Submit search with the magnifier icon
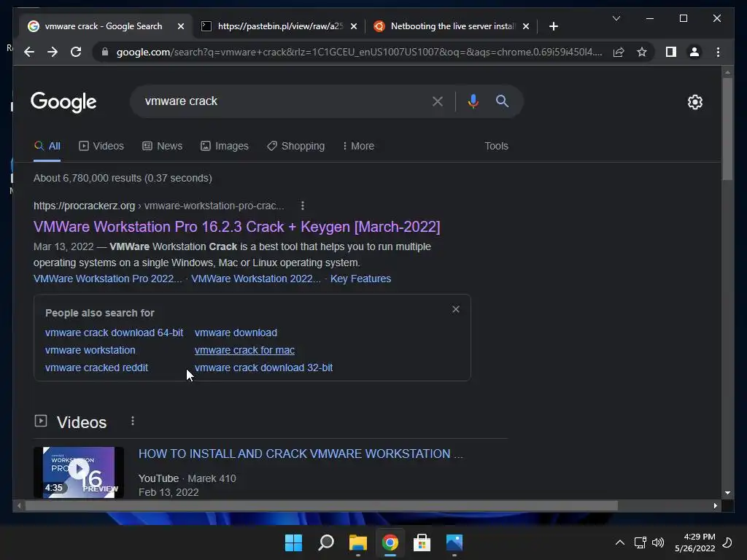The image size is (747, 560). pyautogui.click(x=502, y=101)
